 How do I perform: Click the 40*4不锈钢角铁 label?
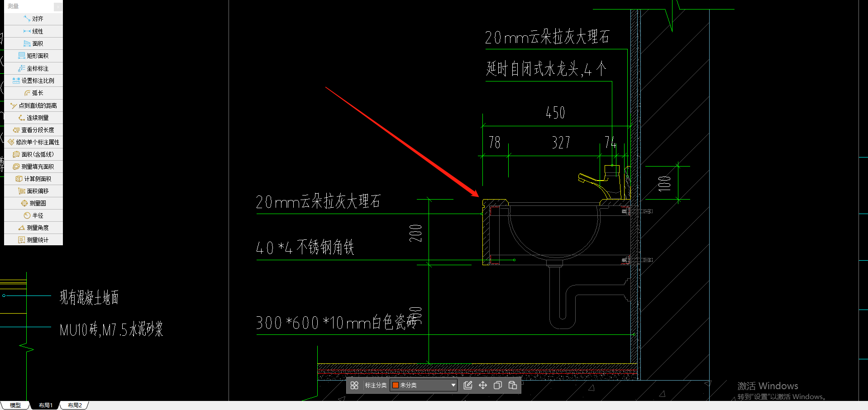(x=305, y=248)
